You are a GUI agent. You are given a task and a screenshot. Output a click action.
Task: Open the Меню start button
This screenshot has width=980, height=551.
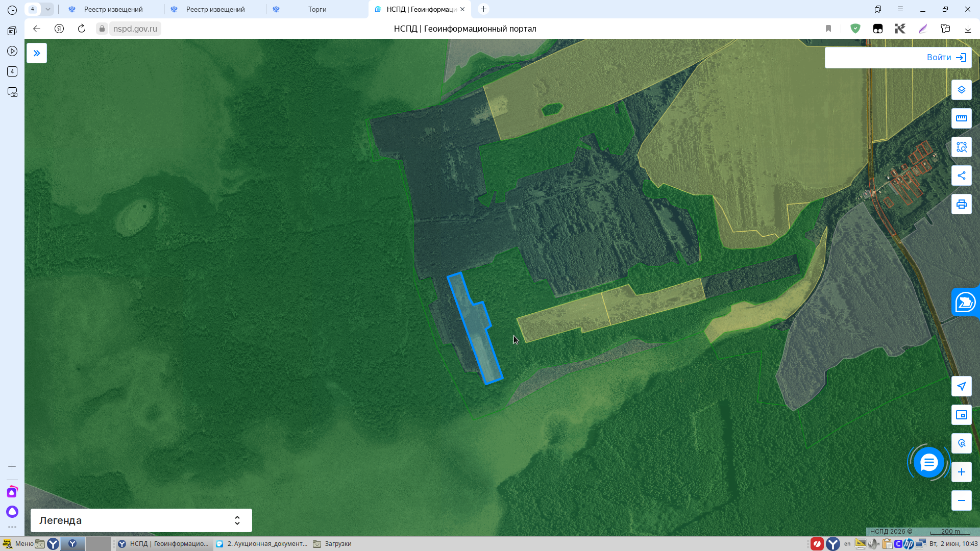coord(19,544)
